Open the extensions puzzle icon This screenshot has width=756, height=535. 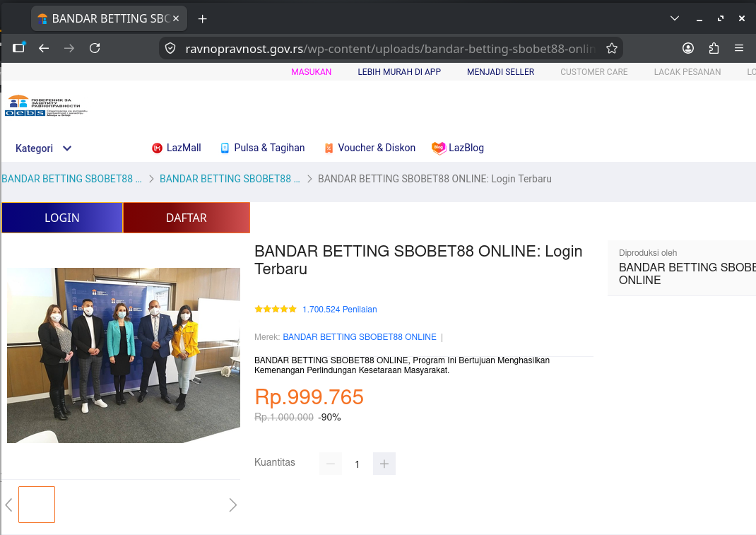714,48
